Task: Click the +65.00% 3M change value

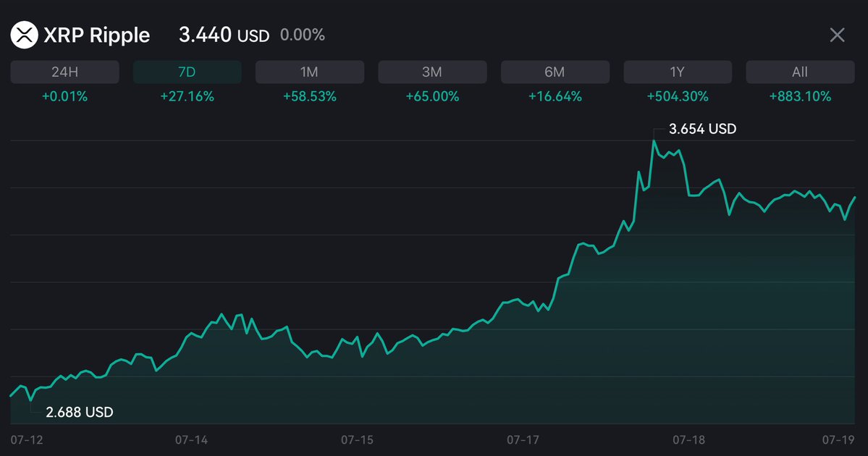Action: [x=432, y=96]
